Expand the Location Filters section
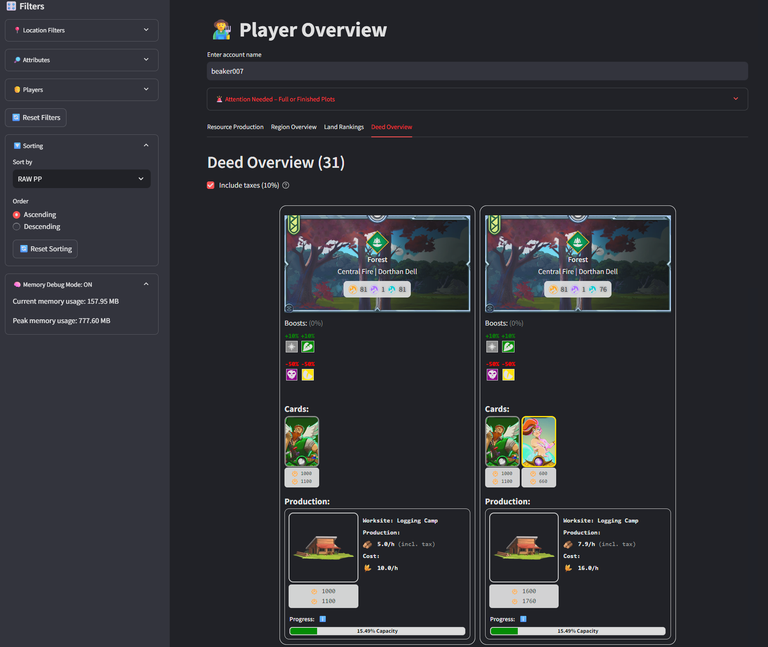This screenshot has height=647, width=768. tap(81, 30)
